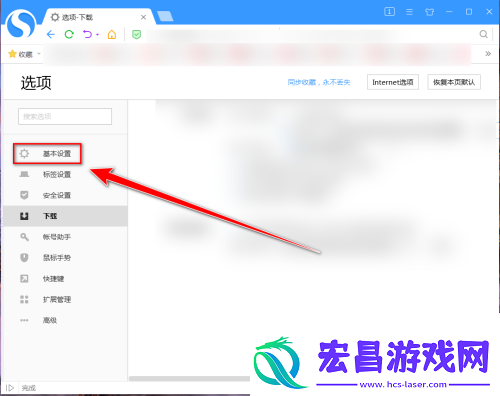Open the skin shirt icon in title bar
Screen dimensions: 500x396
tap(430, 12)
